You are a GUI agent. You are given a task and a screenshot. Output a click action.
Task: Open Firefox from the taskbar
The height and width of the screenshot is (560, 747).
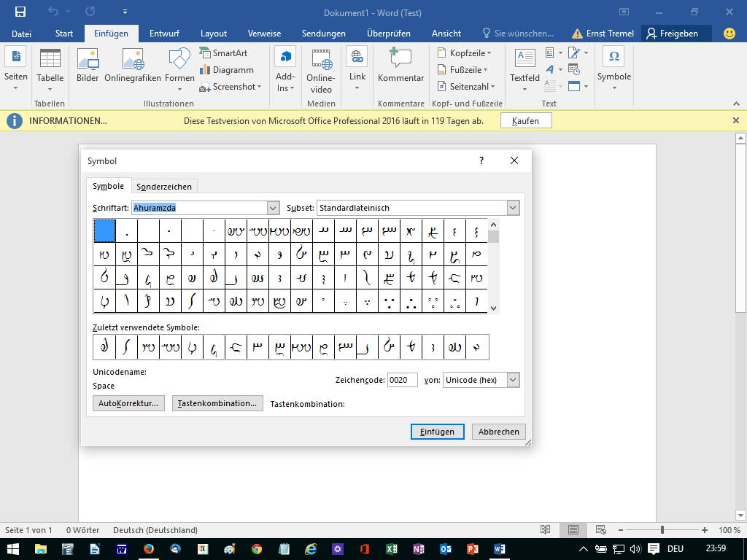click(149, 549)
